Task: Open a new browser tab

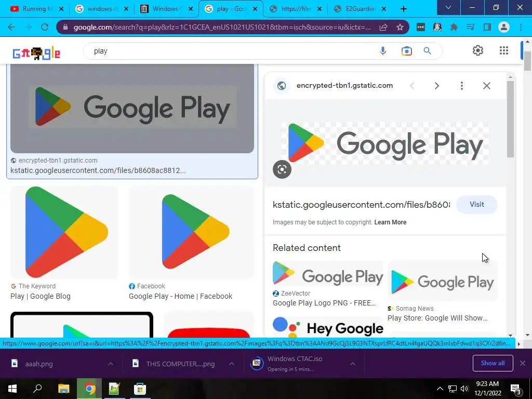Action: (x=403, y=9)
